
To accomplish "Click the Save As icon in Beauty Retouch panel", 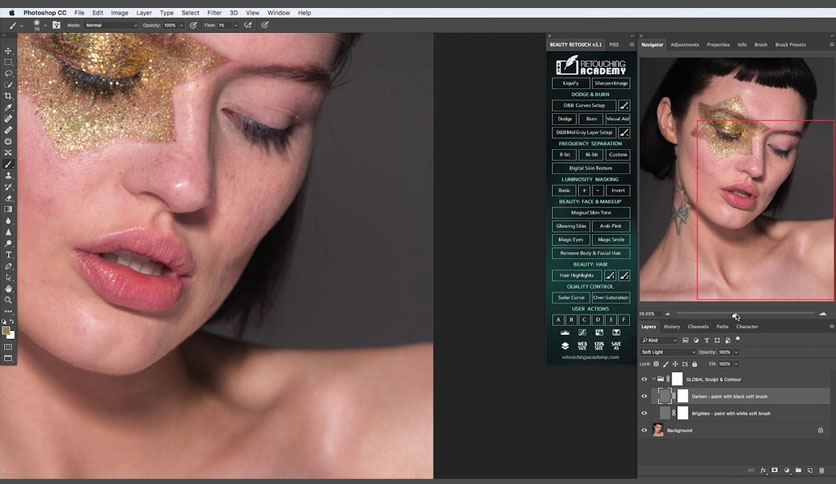I will [x=616, y=345].
